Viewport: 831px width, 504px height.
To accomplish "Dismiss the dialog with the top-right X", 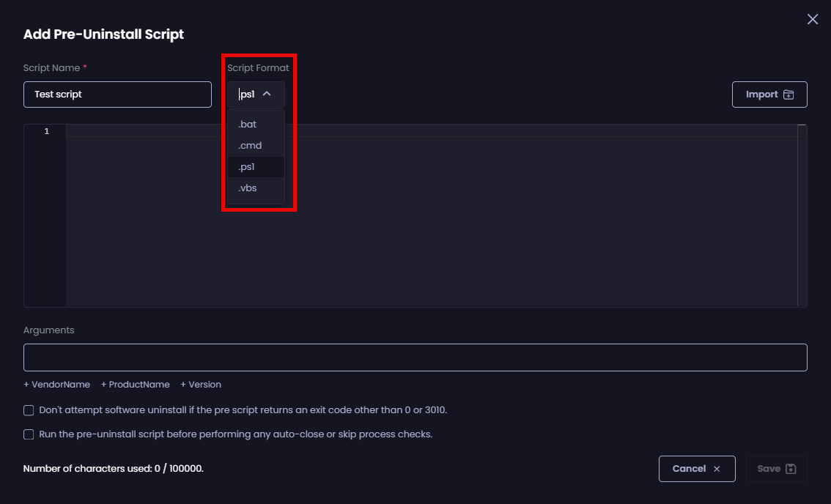I will 812,19.
